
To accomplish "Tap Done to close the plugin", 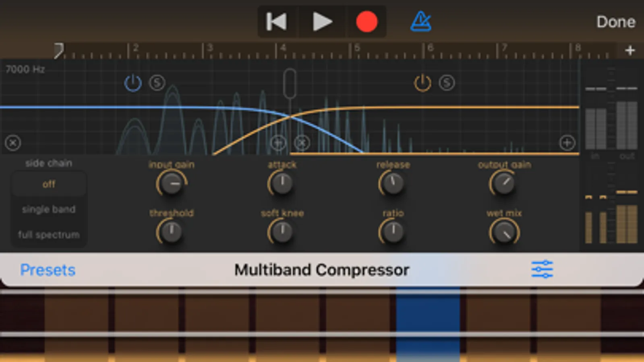I will click(616, 22).
